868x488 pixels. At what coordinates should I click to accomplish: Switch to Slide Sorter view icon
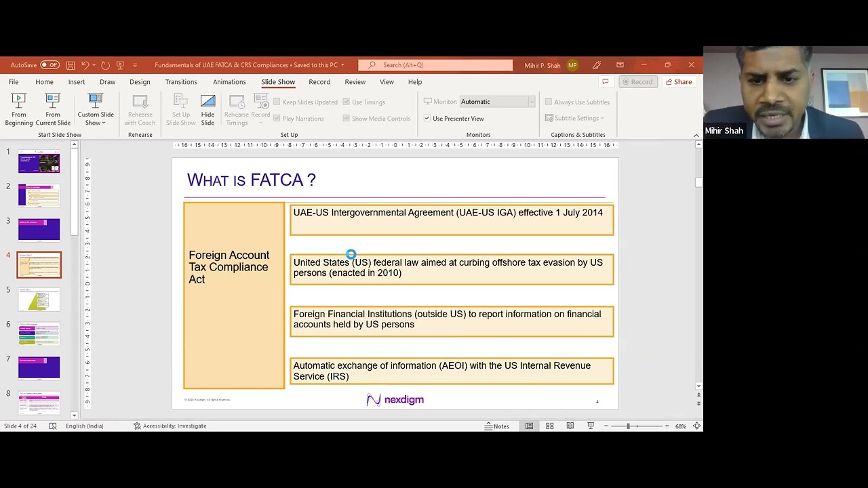550,426
